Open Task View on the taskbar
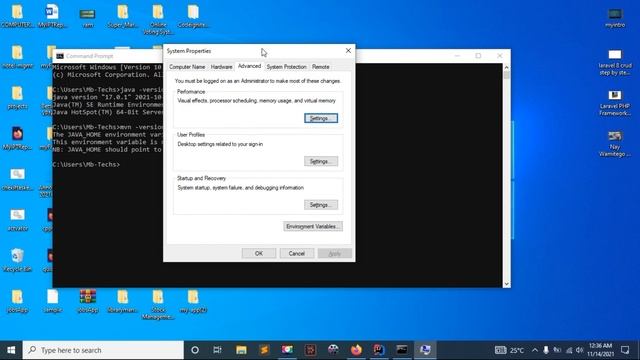The image size is (640, 360). pos(218,350)
